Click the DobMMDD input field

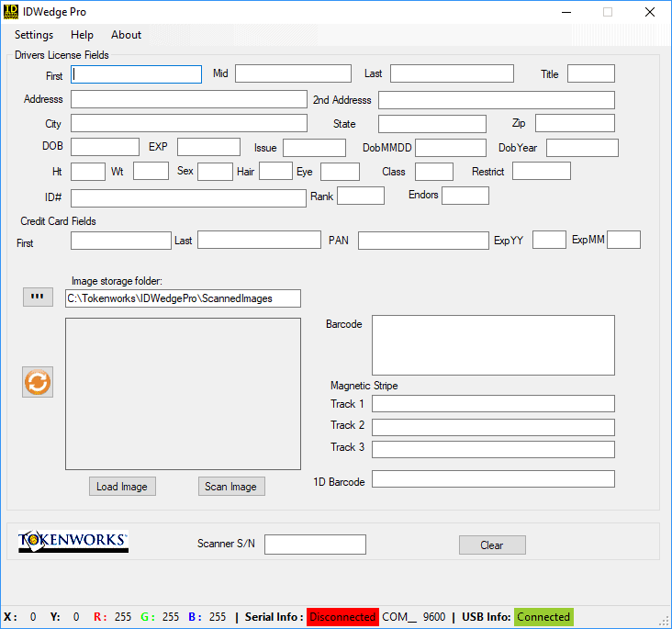coord(451,148)
